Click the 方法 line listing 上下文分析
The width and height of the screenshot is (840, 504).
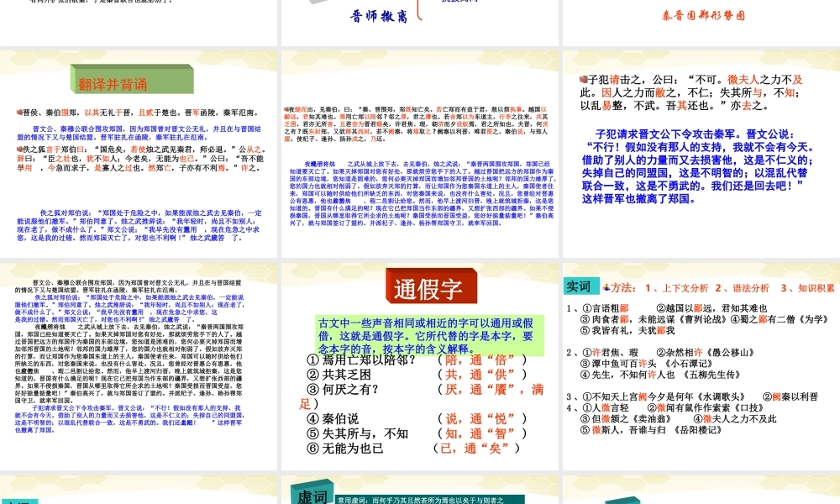click(x=719, y=288)
